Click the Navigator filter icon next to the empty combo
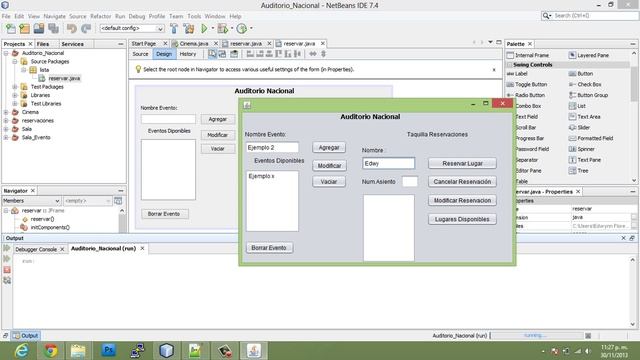Image resolution: width=640 pixels, height=360 pixels. coord(118,201)
